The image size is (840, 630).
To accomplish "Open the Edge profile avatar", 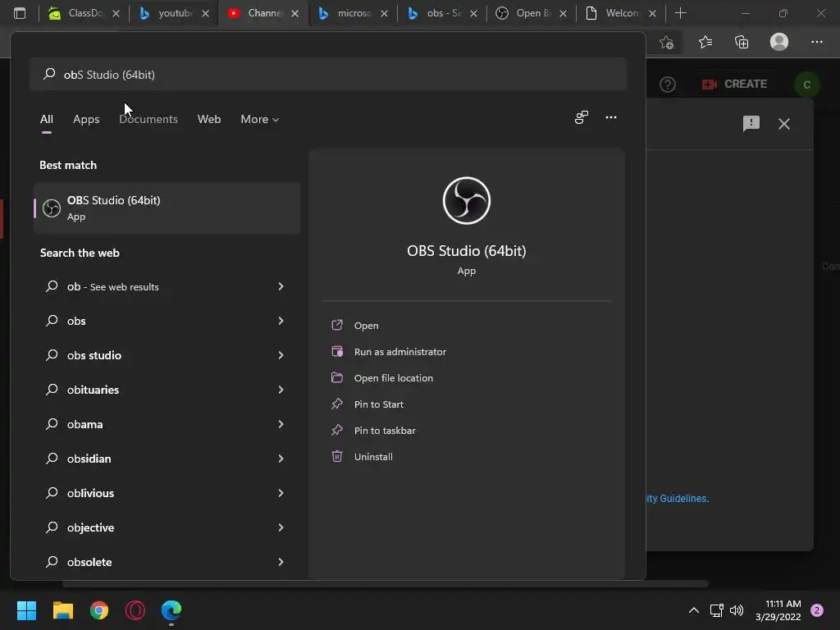I will tap(779, 42).
